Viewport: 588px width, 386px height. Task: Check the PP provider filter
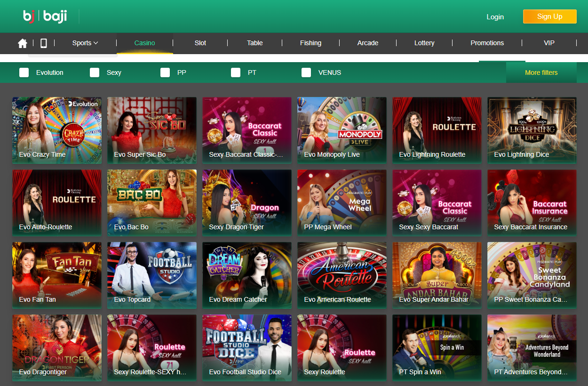pos(165,72)
